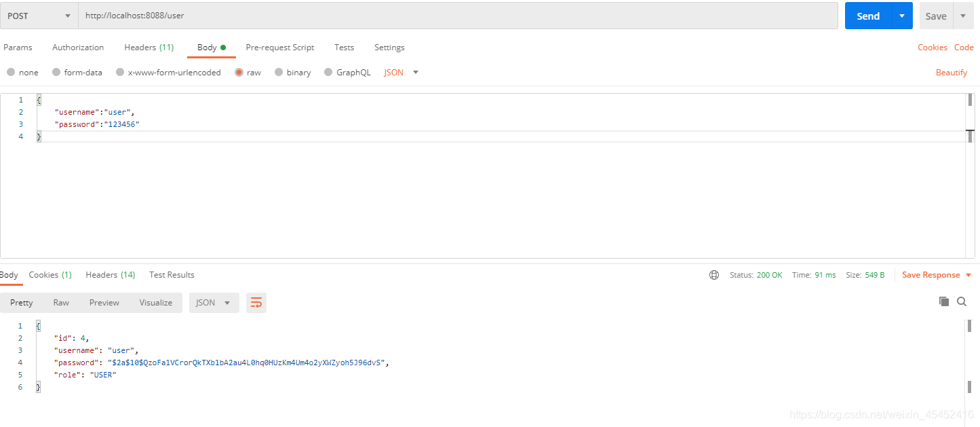Open the request body JSON type dropdown

point(401,72)
